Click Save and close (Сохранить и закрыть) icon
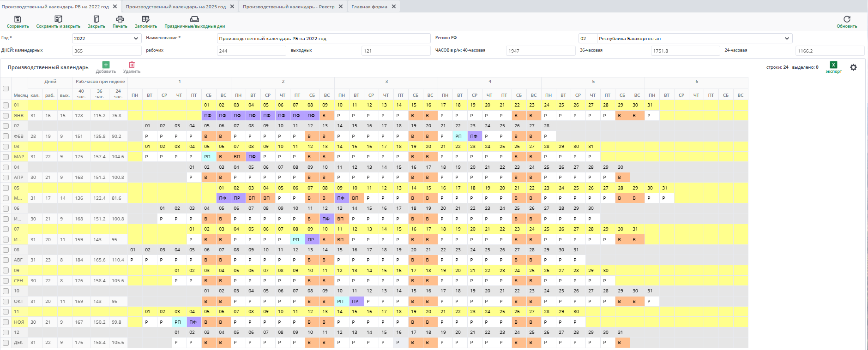The height and width of the screenshot is (350, 868). (x=58, y=19)
